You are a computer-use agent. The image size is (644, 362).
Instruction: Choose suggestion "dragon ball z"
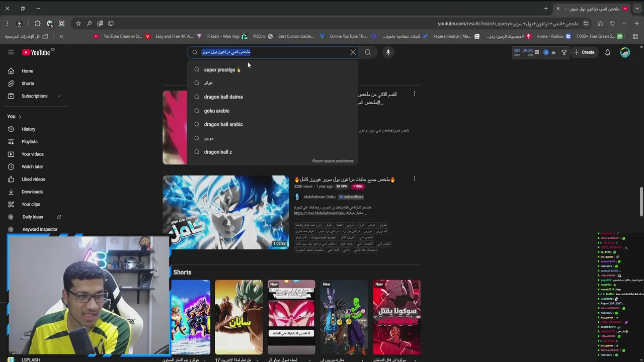(x=272, y=152)
